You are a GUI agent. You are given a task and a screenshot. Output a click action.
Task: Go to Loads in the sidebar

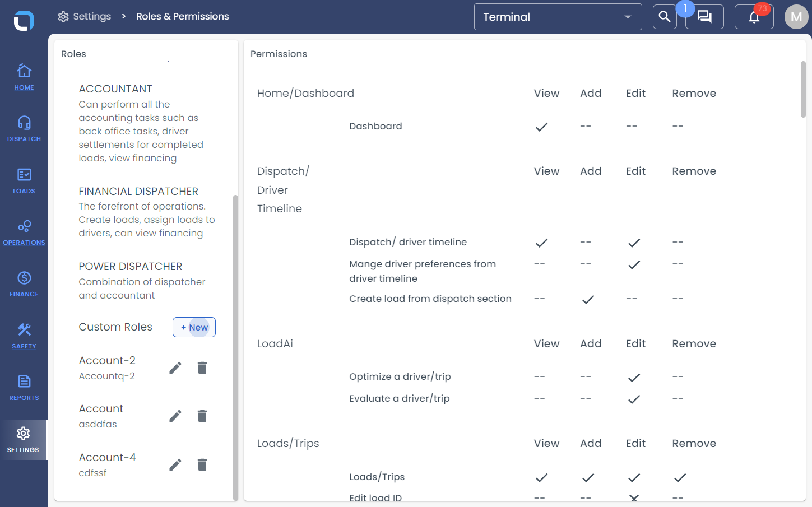pos(24,181)
